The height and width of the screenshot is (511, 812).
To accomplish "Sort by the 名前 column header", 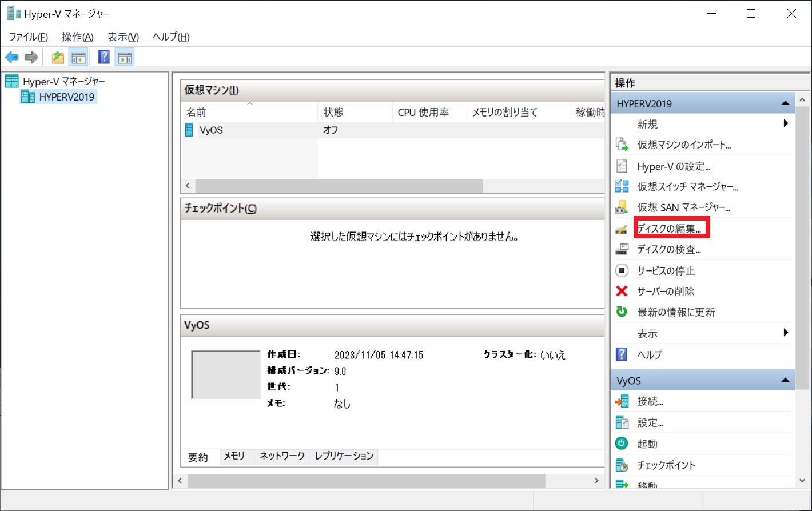I will tap(249, 112).
